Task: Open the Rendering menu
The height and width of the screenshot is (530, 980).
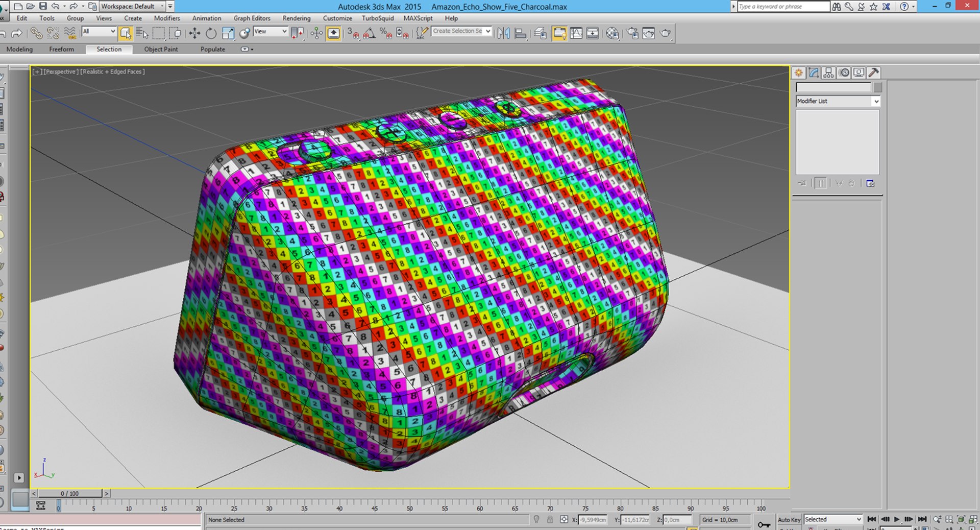Action: click(x=297, y=18)
